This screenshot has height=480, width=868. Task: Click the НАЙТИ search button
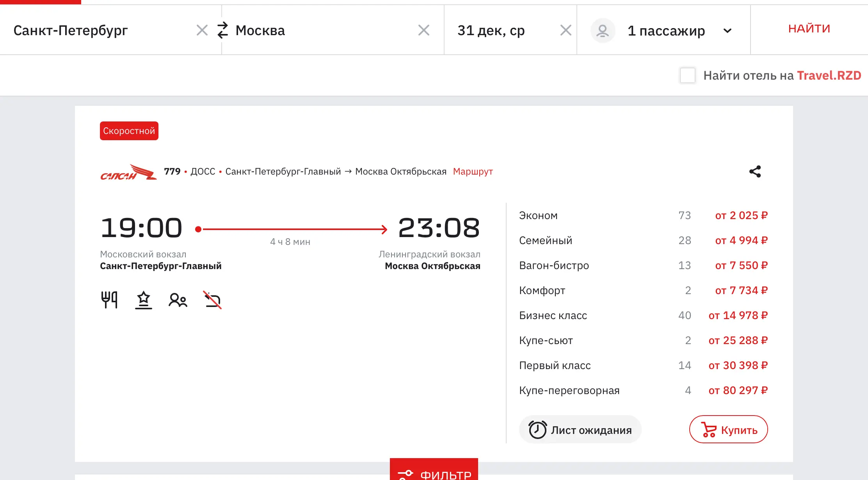pos(809,29)
